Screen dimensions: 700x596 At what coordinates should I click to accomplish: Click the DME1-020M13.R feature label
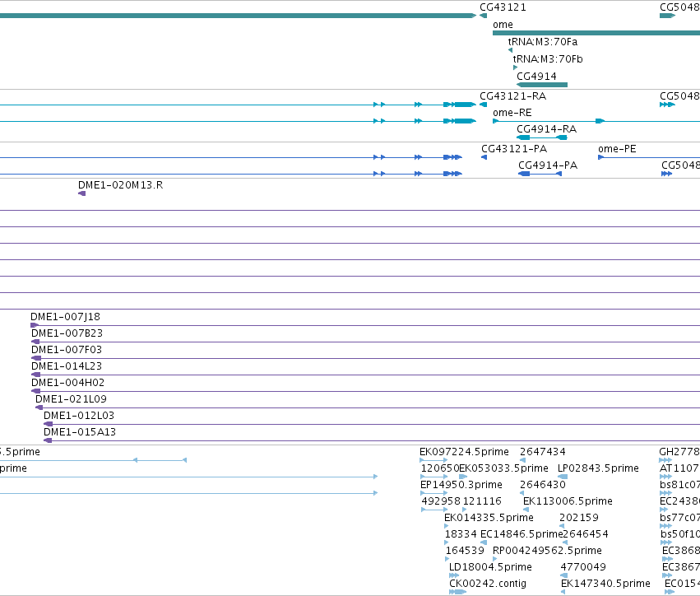[121, 185]
